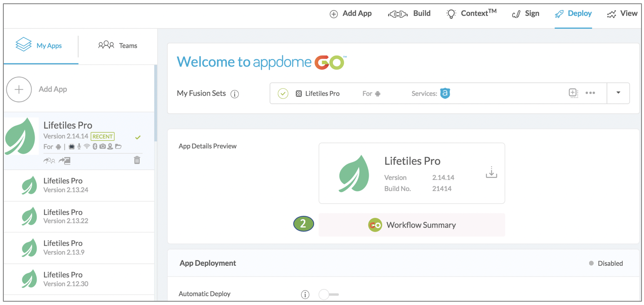Click the bot icon after Android divider
The width and height of the screenshot is (644, 305).
(x=72, y=147)
